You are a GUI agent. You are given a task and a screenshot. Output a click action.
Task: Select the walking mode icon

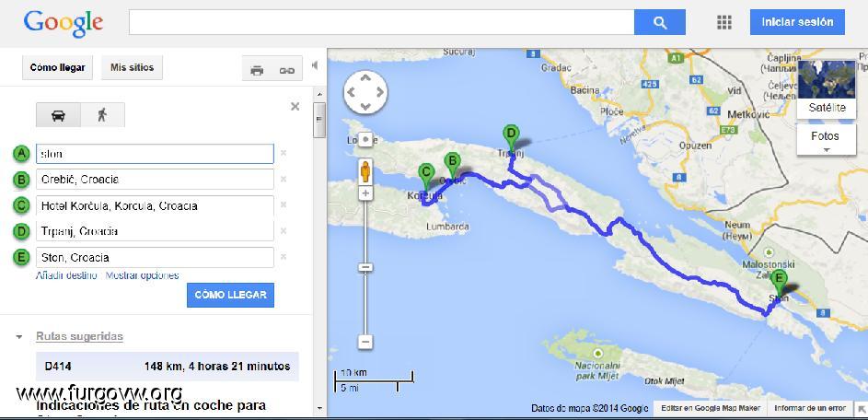pos(101,115)
